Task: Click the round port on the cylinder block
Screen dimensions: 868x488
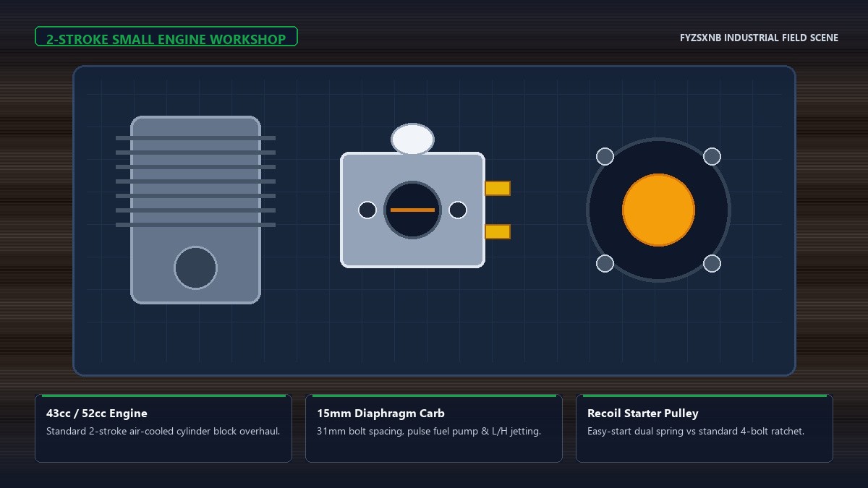Action: (195, 267)
